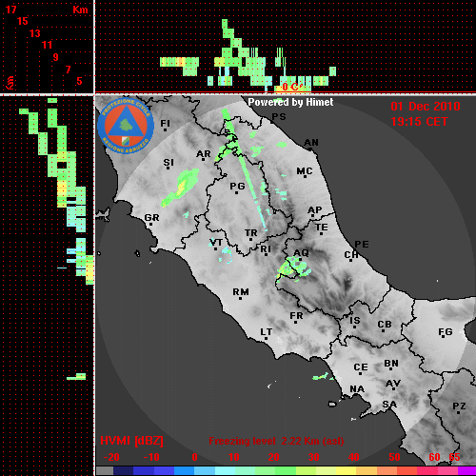Click the 60 dBZ scale value
Screen dimensions: 476x476
click(434, 457)
